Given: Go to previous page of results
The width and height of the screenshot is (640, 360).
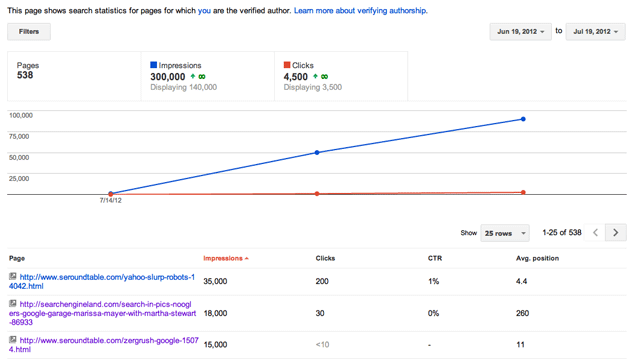Looking at the screenshot, I should pyautogui.click(x=595, y=233).
